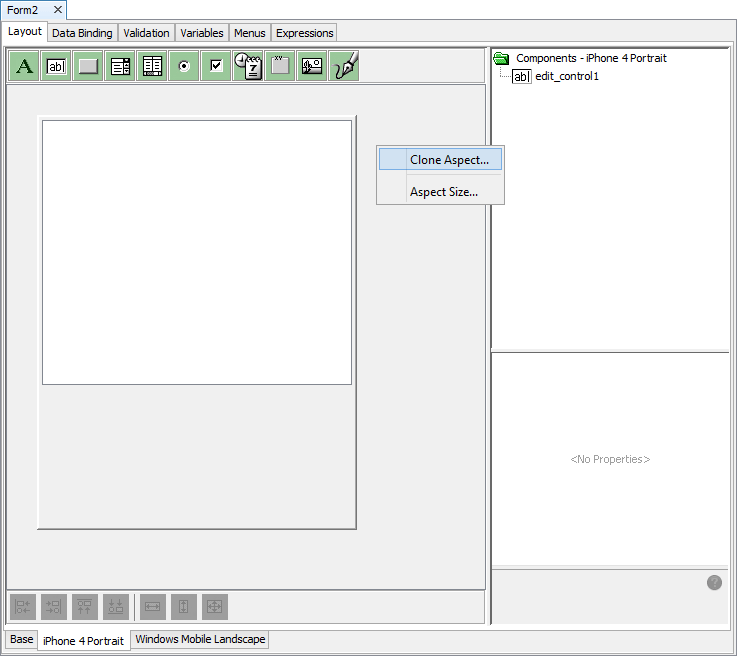Select edit_control1 in the components tree
The image size is (737, 656).
pyautogui.click(x=566, y=76)
